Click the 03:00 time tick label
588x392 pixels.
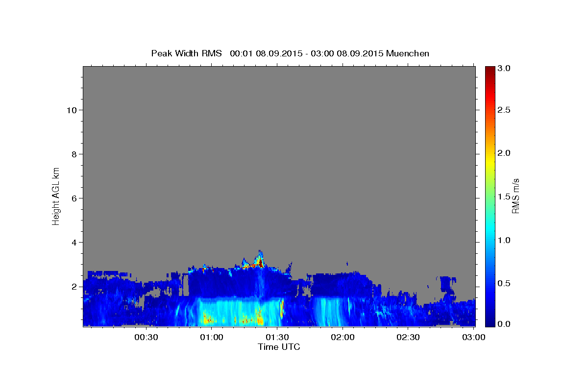474,337
